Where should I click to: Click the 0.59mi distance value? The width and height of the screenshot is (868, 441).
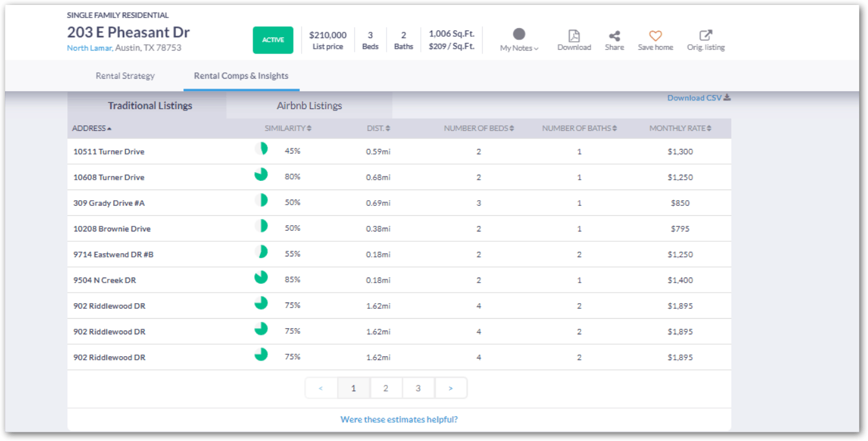point(379,152)
